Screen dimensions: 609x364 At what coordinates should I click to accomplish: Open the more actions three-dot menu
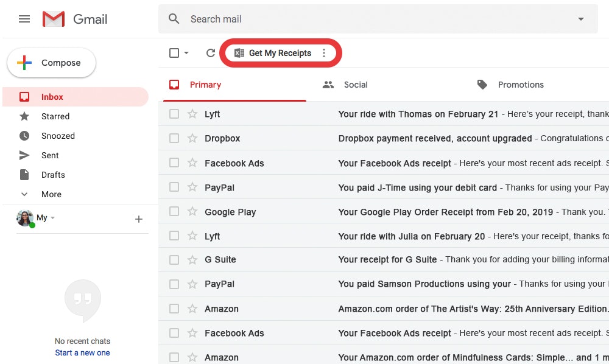pos(323,53)
